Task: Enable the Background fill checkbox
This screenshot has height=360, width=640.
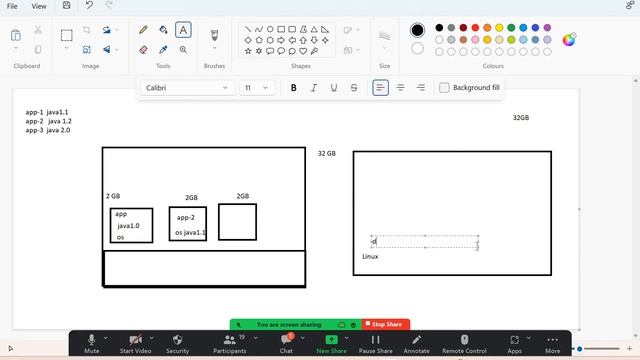Action: click(x=444, y=88)
